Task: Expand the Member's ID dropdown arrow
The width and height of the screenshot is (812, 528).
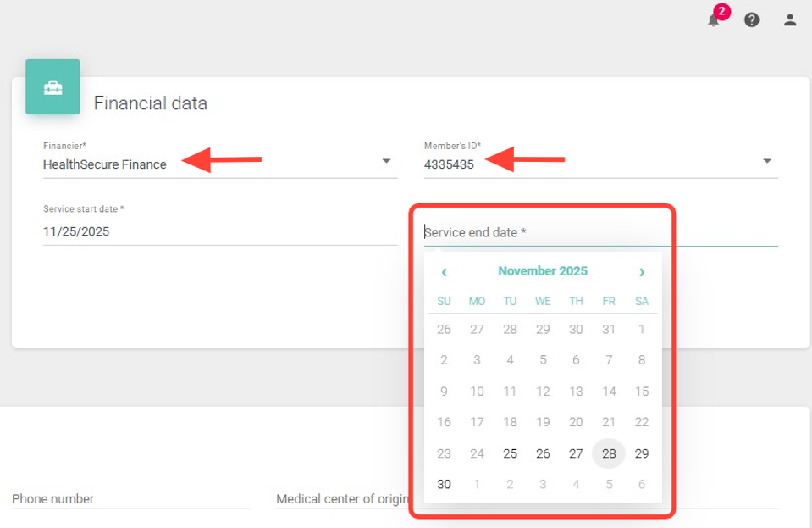Action: [x=766, y=161]
